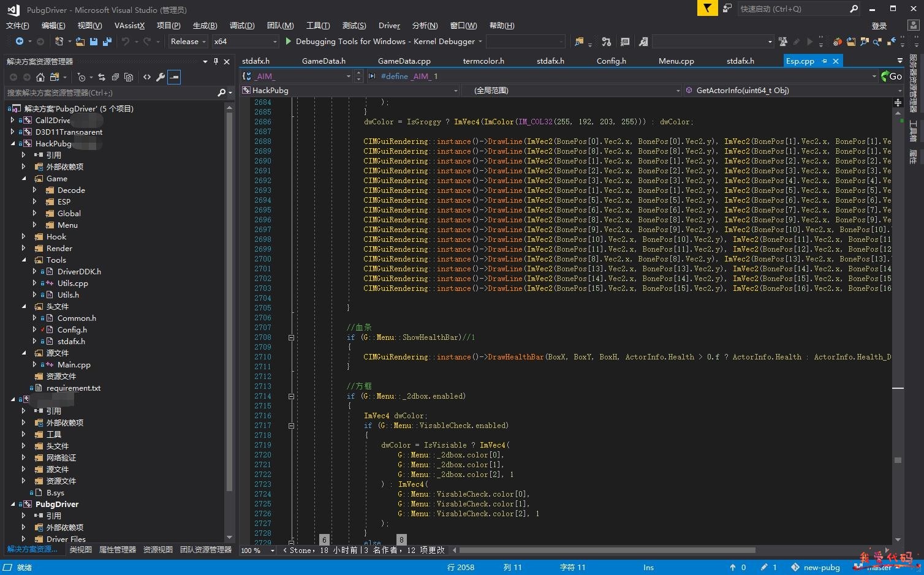Click the View Code angle-brackets icon
This screenshot has width=924, height=575.
click(x=147, y=77)
